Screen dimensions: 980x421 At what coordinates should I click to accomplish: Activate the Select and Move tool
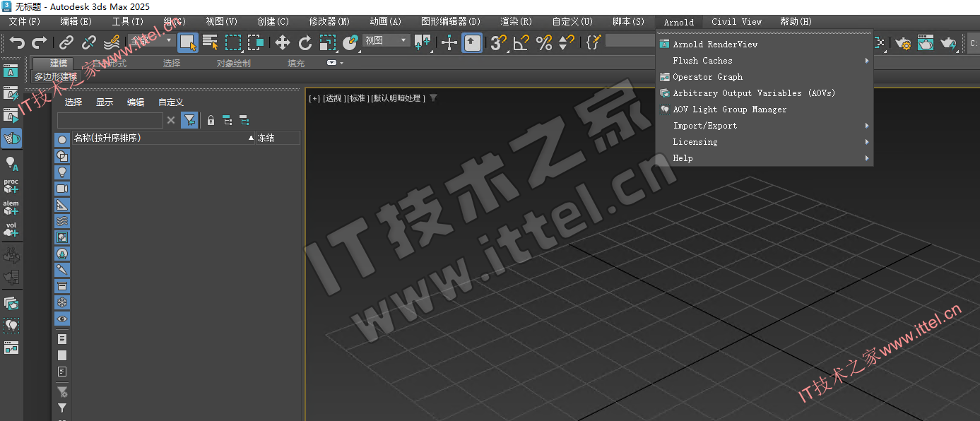283,43
